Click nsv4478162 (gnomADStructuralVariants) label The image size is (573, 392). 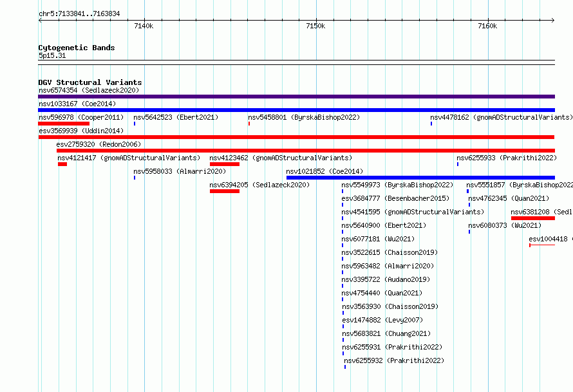click(x=502, y=117)
